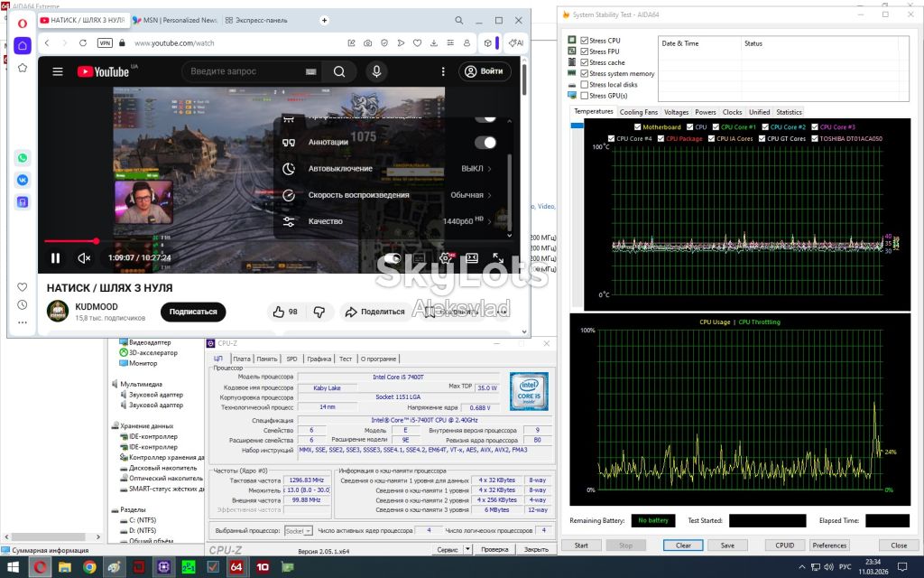The height and width of the screenshot is (578, 924).
Task: Switch video to theater mode
Action: click(472, 257)
